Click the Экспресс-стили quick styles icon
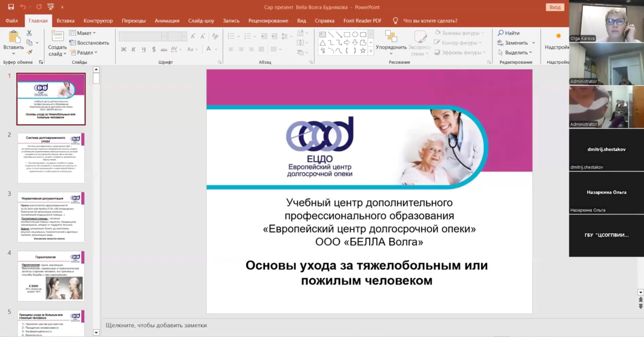 420,37
